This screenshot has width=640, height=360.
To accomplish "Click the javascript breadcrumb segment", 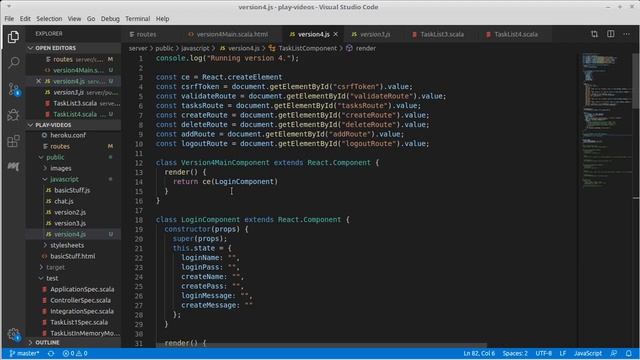I will tap(195, 48).
